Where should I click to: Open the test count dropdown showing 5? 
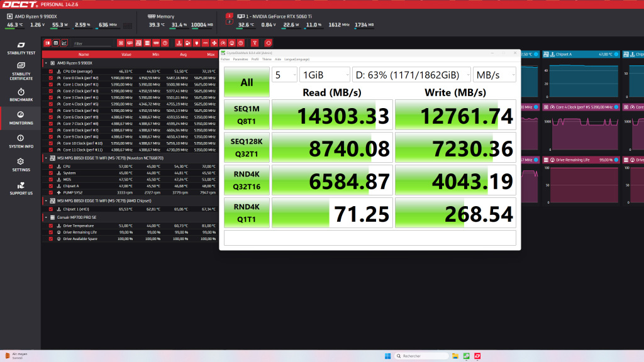point(284,75)
